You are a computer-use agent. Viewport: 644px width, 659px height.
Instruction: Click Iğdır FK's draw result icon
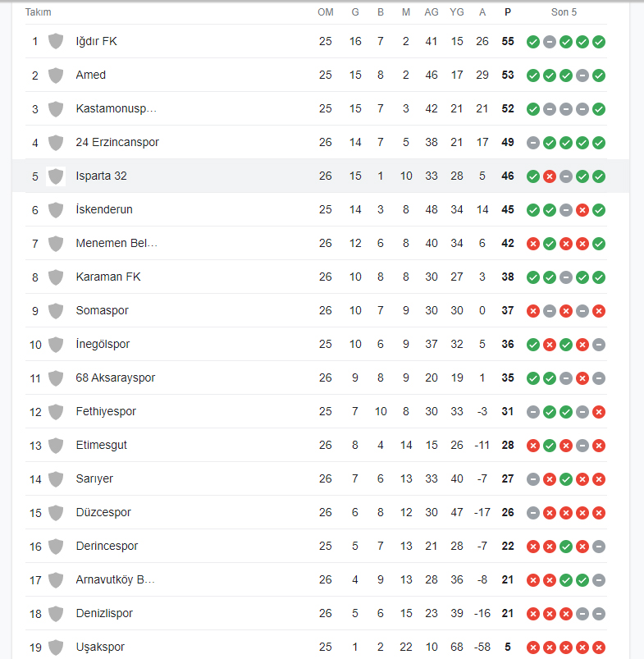(550, 42)
